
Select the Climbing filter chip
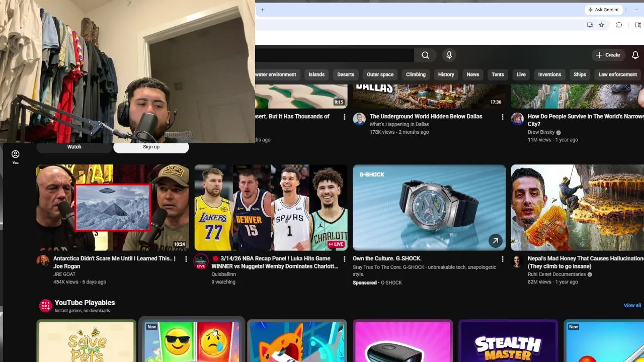[x=416, y=74]
